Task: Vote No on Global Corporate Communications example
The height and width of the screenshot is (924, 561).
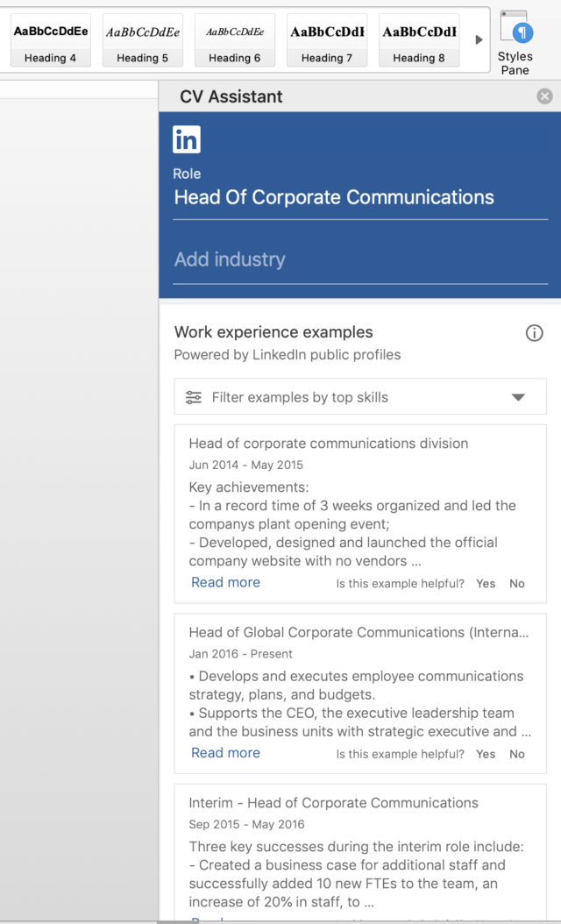Action: click(517, 754)
